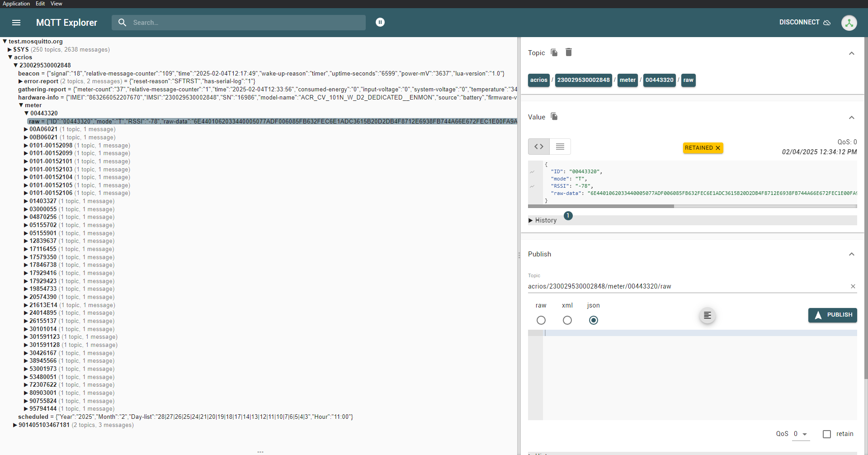Open the hamburger navigation menu
This screenshot has height=455, width=868.
(x=16, y=23)
